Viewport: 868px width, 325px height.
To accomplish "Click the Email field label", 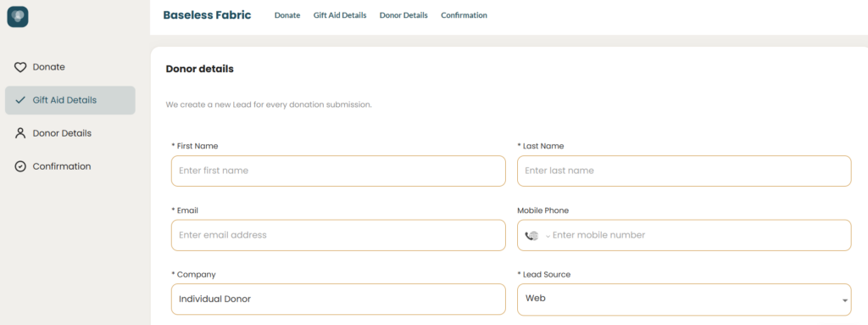I will click(x=185, y=210).
